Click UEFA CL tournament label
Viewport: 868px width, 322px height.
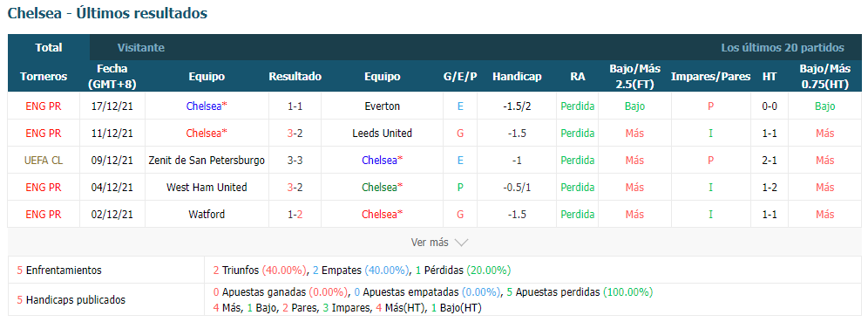(x=44, y=161)
